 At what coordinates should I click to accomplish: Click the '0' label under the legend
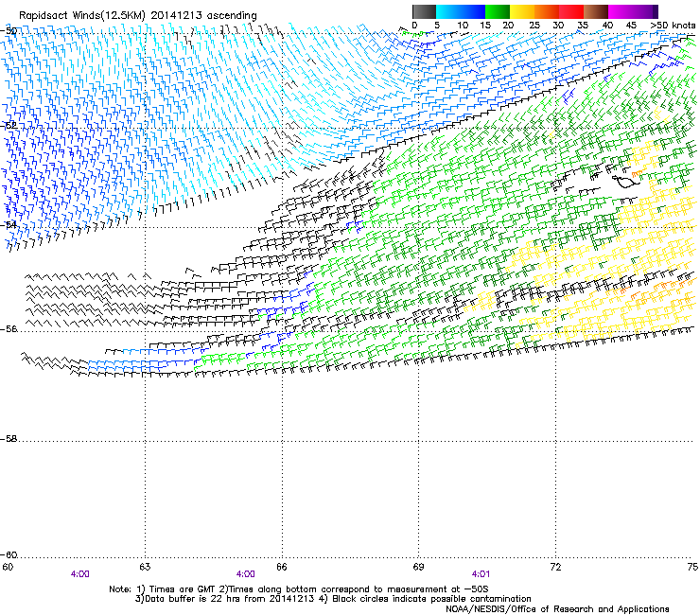point(414,26)
